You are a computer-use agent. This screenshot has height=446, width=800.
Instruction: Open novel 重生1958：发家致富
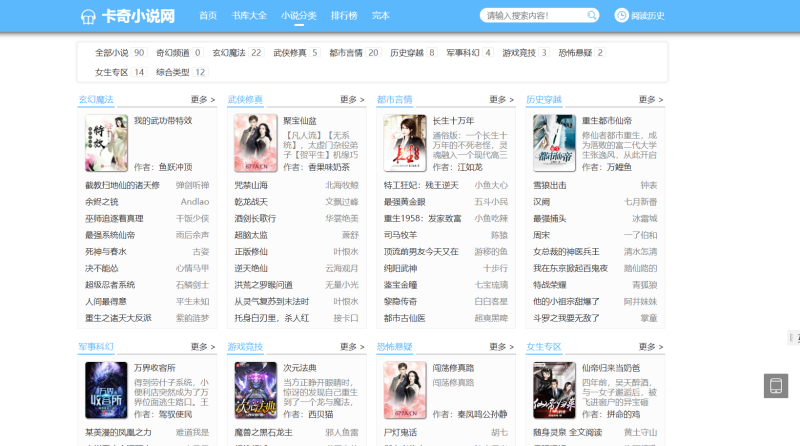[x=422, y=218]
